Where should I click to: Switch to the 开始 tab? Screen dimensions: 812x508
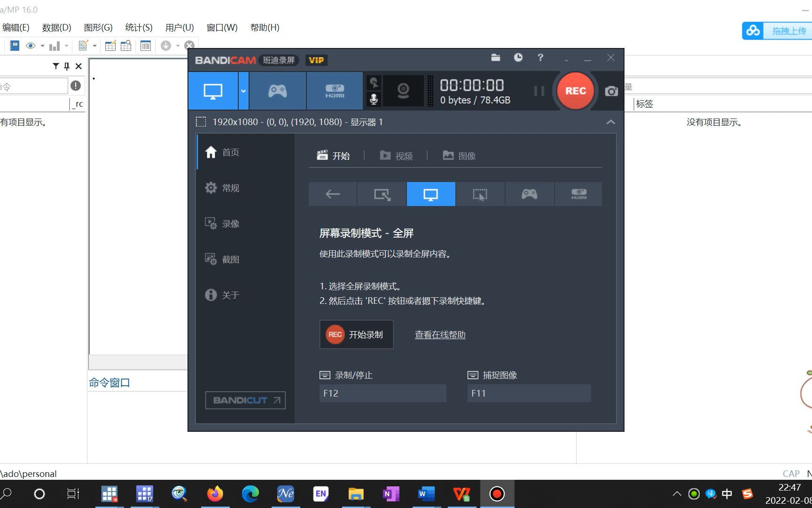pyautogui.click(x=333, y=156)
